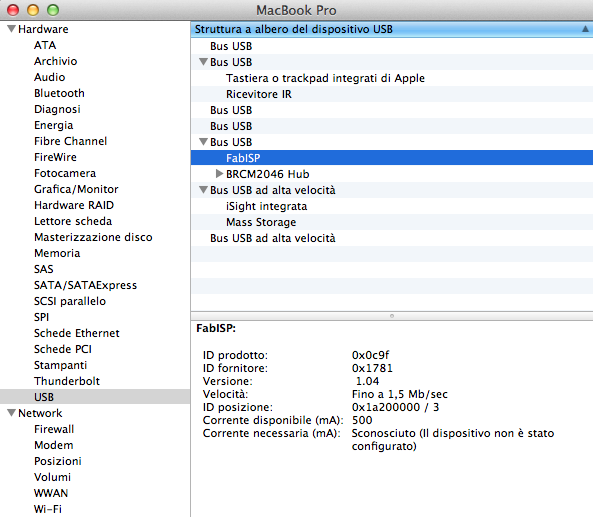Select the BRCM2046 Hub row
The image size is (593, 517).
(x=392, y=174)
